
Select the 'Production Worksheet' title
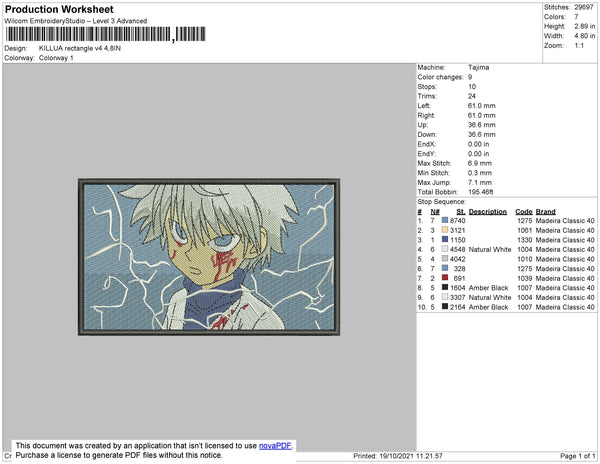59,10
